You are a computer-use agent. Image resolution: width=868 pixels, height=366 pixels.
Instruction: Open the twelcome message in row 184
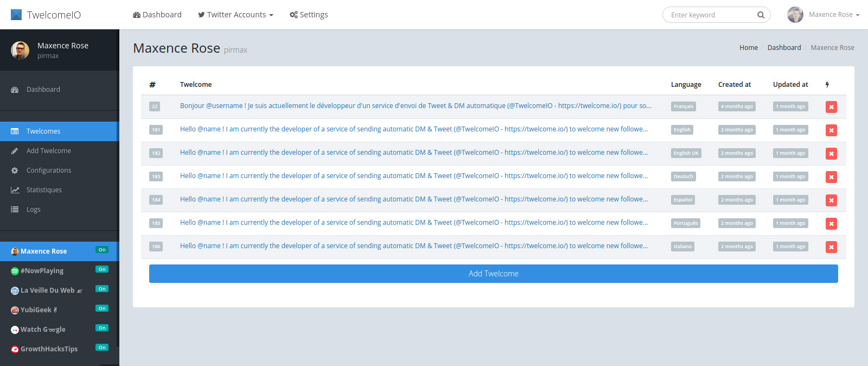tap(414, 199)
